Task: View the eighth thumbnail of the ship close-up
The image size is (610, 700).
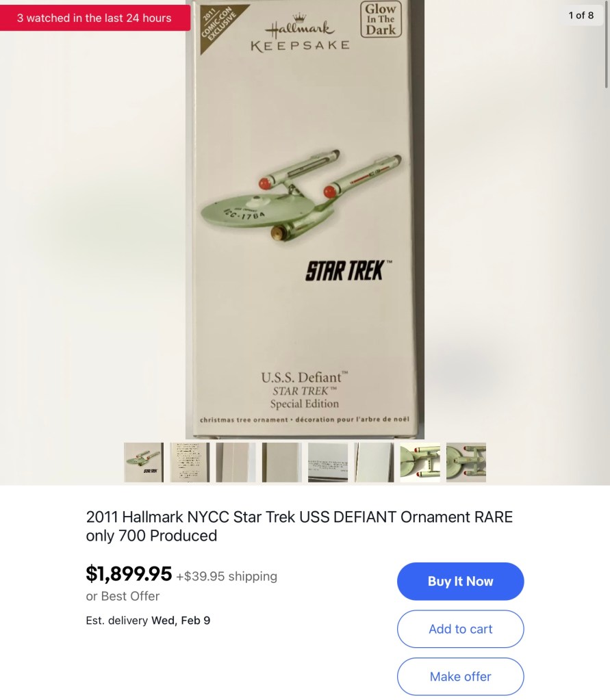Action: [466, 462]
